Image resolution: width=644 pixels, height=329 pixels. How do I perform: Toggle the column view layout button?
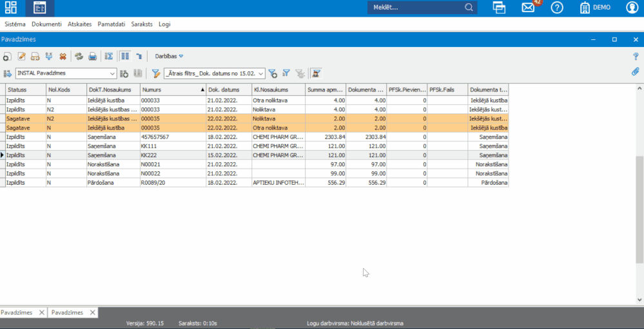125,57
